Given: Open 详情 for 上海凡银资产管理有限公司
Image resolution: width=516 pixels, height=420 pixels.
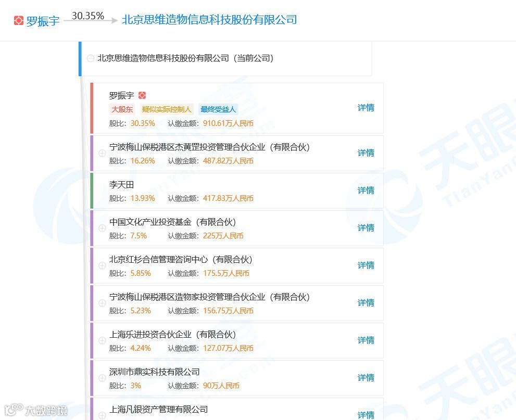Looking at the screenshot, I should [x=366, y=415].
